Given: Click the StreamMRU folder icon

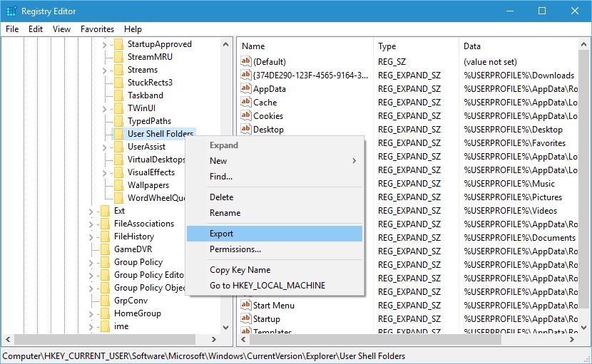Looking at the screenshot, I should [118, 57].
